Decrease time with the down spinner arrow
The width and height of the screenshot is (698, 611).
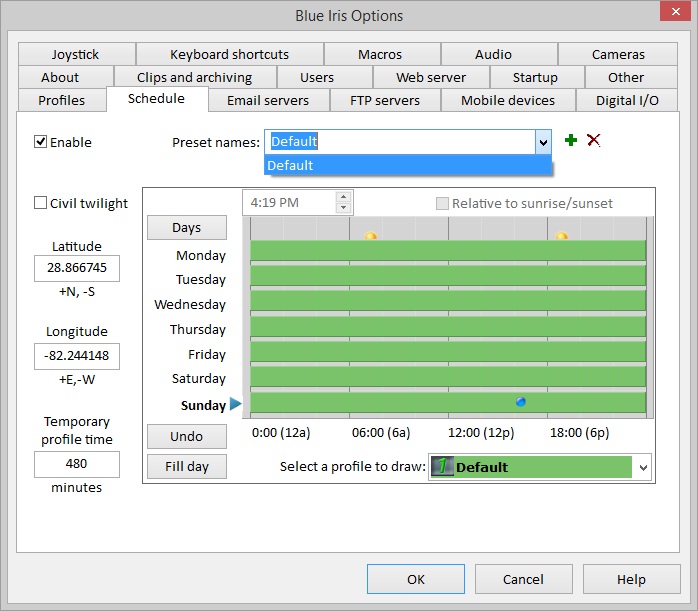[x=343, y=208]
